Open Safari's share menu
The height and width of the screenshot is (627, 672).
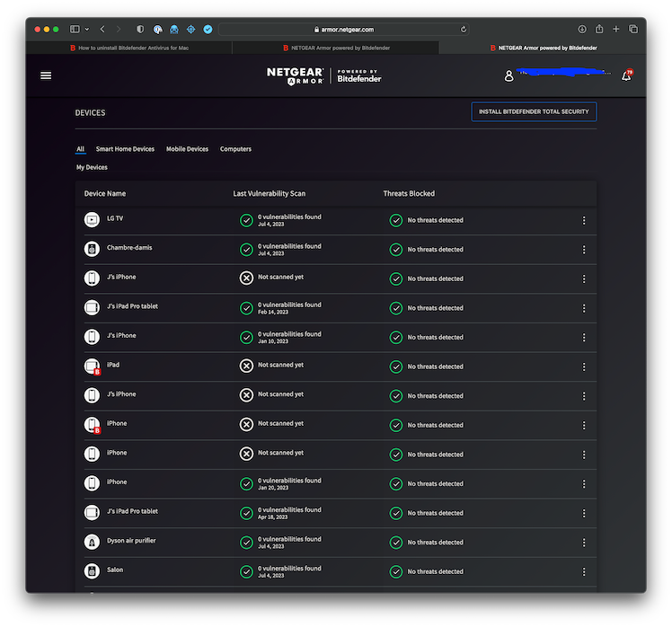[x=599, y=30]
